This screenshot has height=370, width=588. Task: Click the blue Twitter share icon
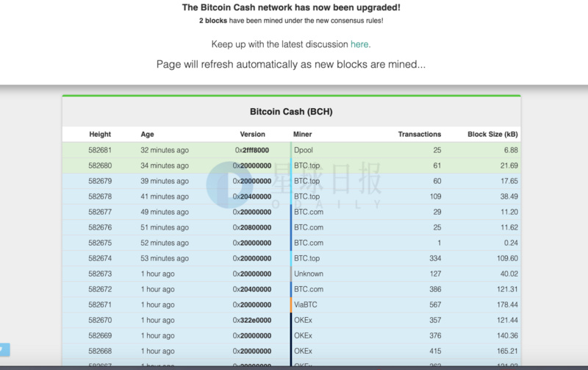tap(4, 349)
